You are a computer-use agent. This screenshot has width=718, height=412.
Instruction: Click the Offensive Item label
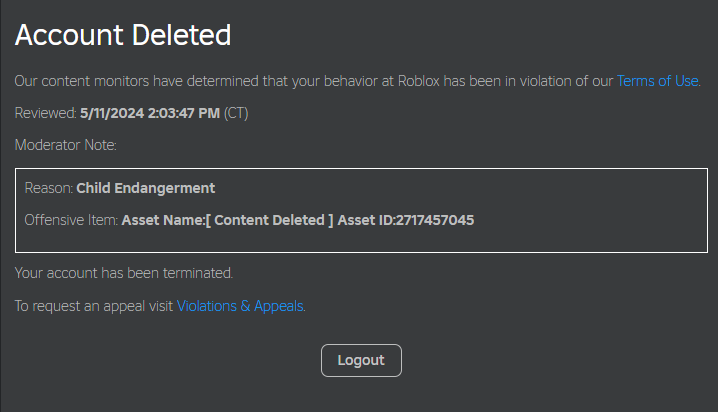coord(72,220)
